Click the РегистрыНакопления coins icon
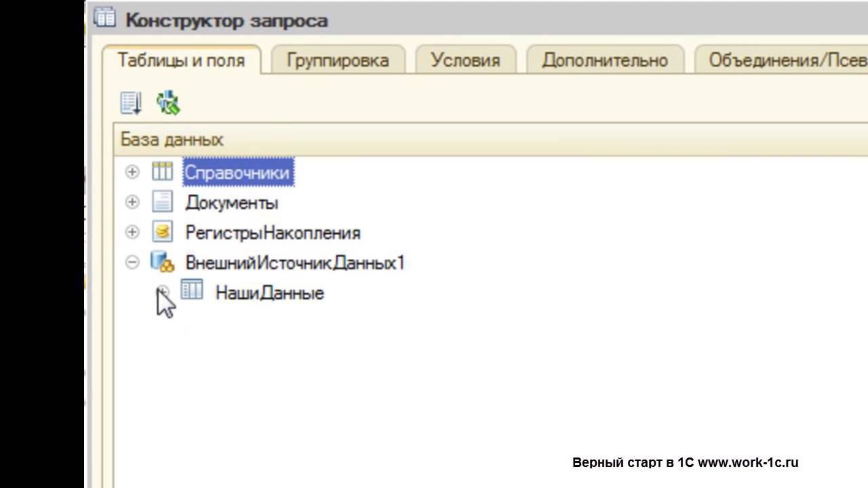868x488 pixels. coord(162,232)
